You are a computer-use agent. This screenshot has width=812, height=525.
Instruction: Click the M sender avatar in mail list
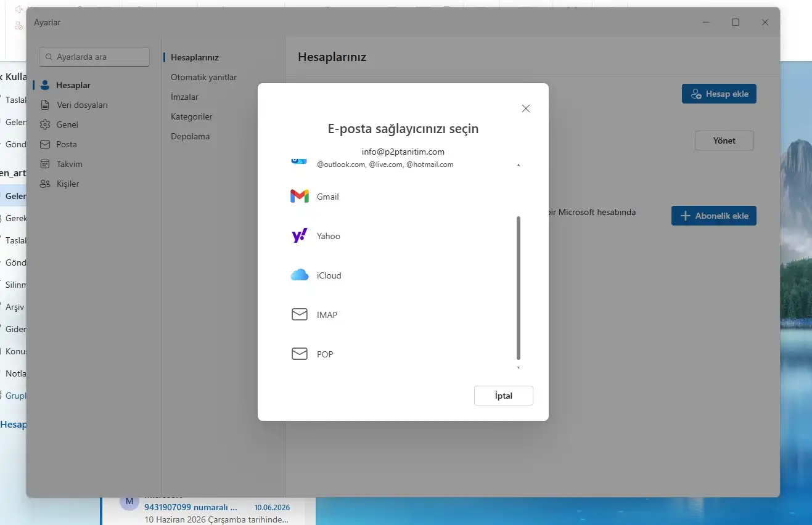coord(129,502)
